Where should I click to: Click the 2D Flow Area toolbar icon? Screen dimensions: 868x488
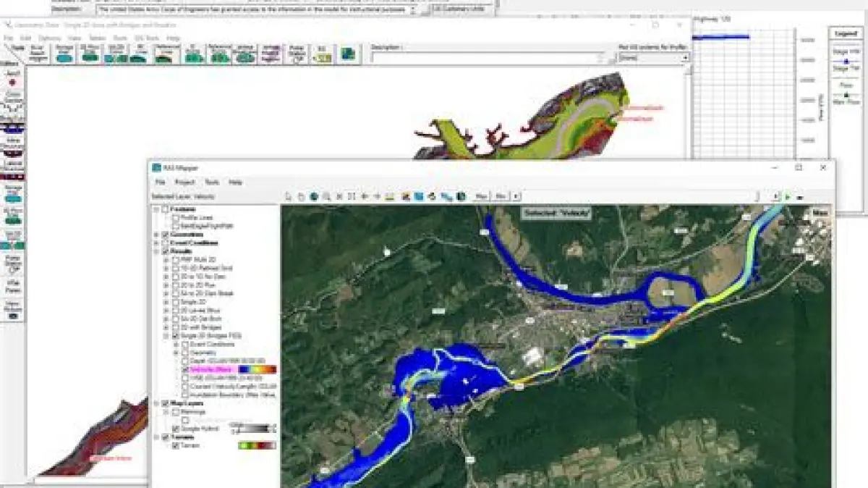pos(90,55)
